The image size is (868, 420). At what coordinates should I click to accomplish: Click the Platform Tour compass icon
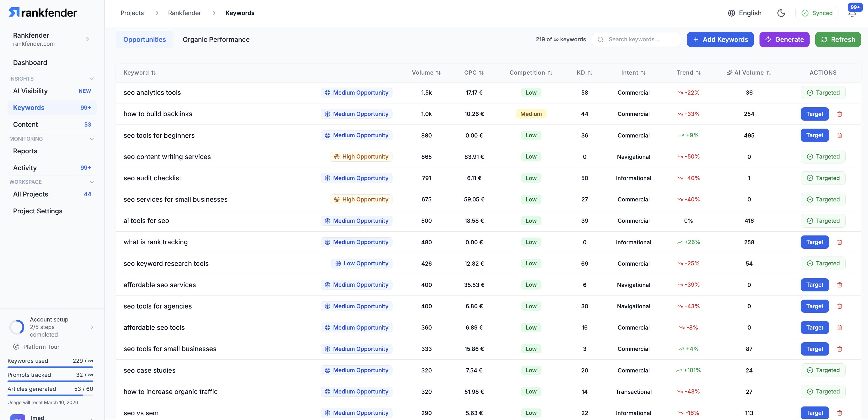tap(16, 346)
